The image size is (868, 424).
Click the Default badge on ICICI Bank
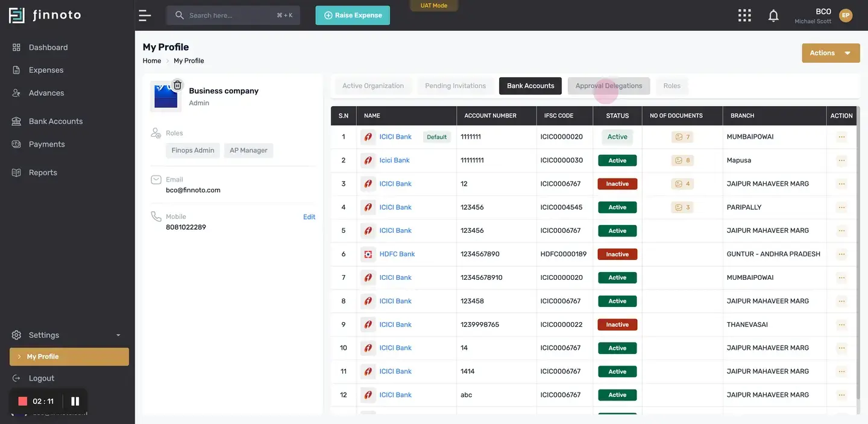(437, 137)
